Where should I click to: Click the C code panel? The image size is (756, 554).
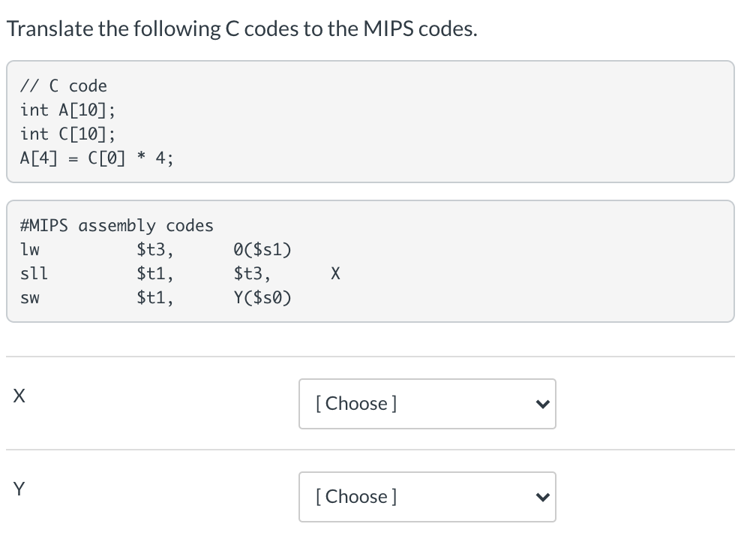(370, 122)
